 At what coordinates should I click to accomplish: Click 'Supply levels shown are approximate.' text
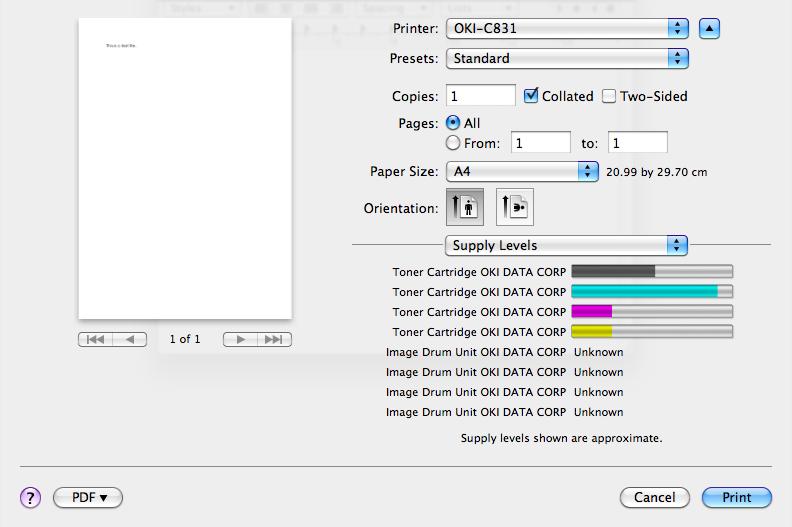(x=562, y=438)
